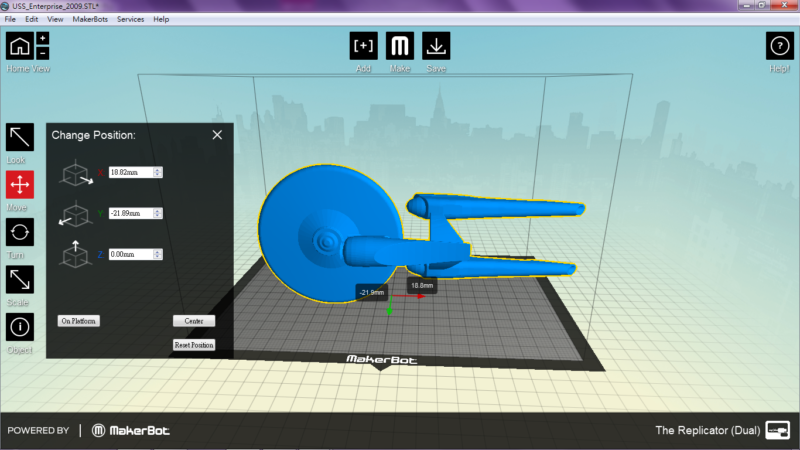Viewport: 800px width, 450px height.
Task: Increase X position with spinner arrows
Action: pyautogui.click(x=158, y=170)
